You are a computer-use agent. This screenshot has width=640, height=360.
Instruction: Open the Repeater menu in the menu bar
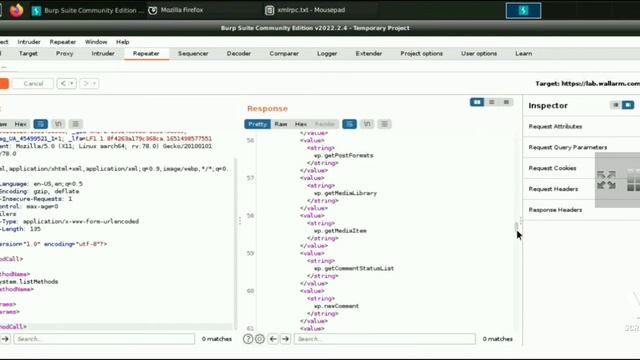[62, 42]
